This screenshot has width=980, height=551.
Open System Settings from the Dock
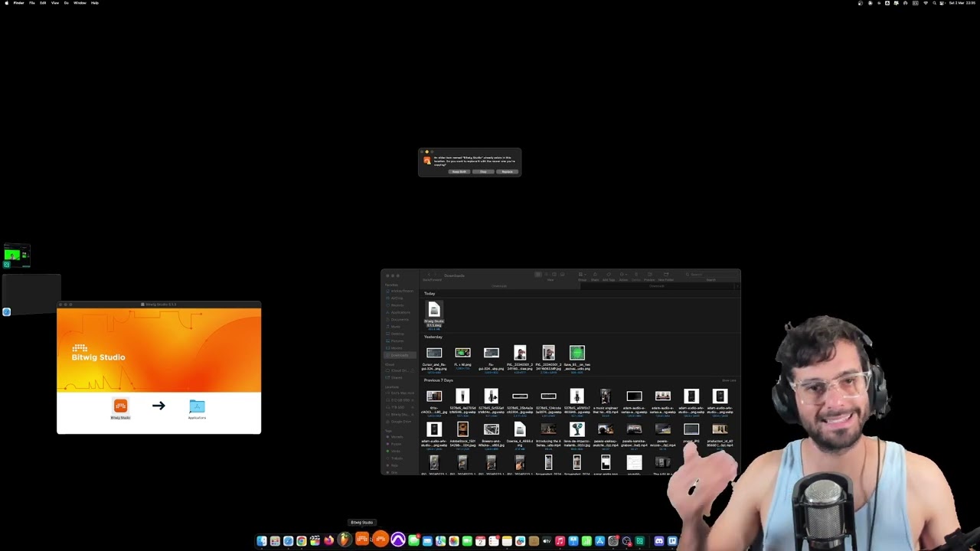(x=612, y=541)
